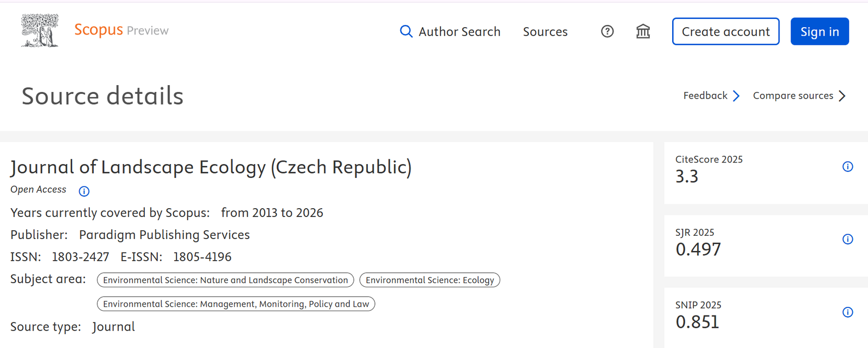The image size is (868, 348).
Task: Select Nature and Landscape Conservation subject tag
Action: click(x=226, y=280)
